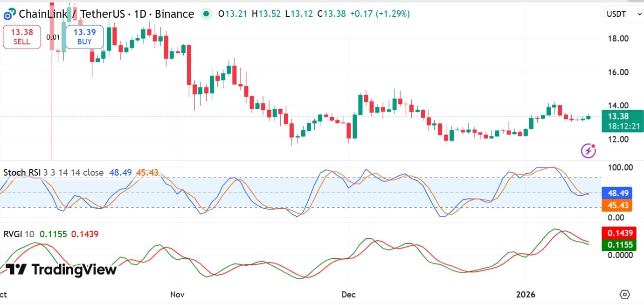Select the blue 48.49 Stoch RSI price flag
The height and width of the screenshot is (305, 644).
pos(617,192)
